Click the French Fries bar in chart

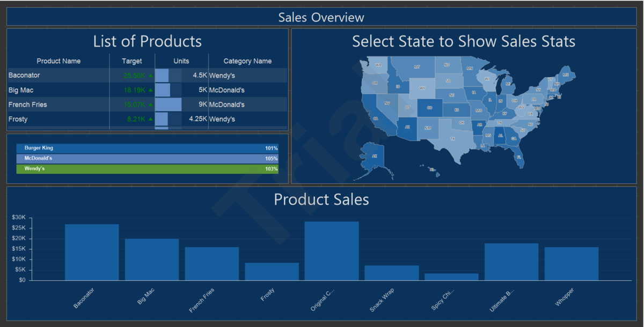pos(212,264)
